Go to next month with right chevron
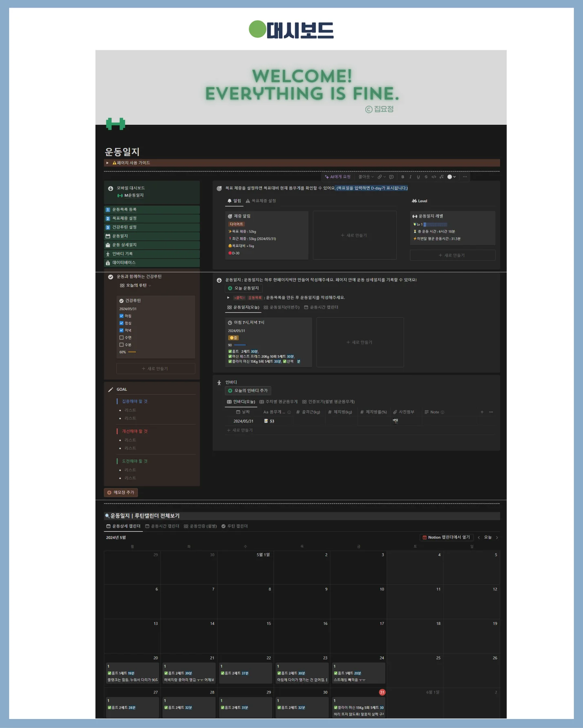583x728 pixels. (x=497, y=537)
